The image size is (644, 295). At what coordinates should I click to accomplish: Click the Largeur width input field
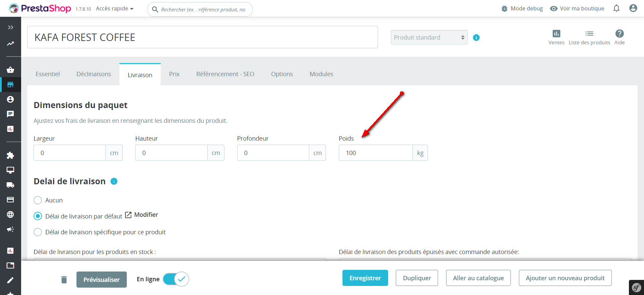pos(70,153)
